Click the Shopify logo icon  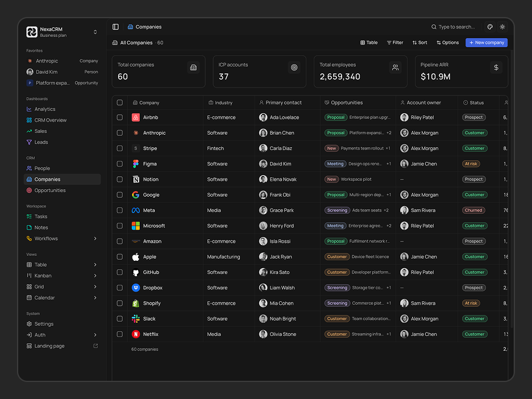tap(136, 304)
